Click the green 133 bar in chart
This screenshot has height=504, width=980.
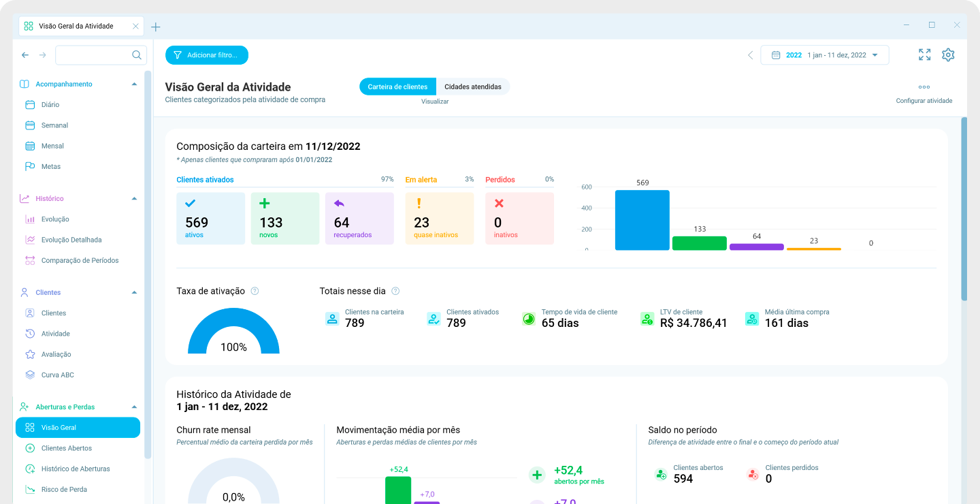(x=700, y=243)
